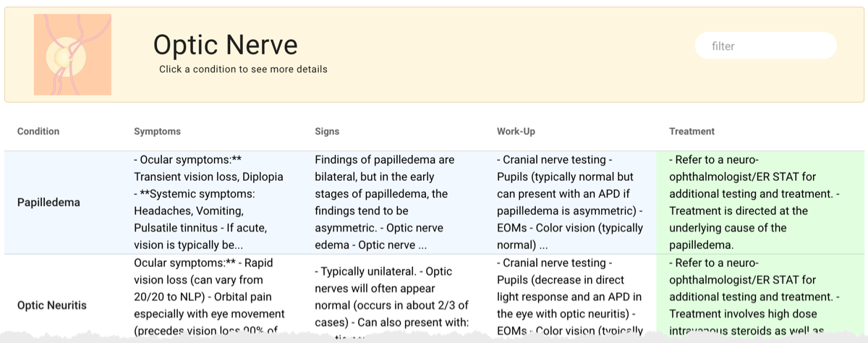868x343 pixels.
Task: Click the green Papilledema treatment cell
Action: (759, 203)
